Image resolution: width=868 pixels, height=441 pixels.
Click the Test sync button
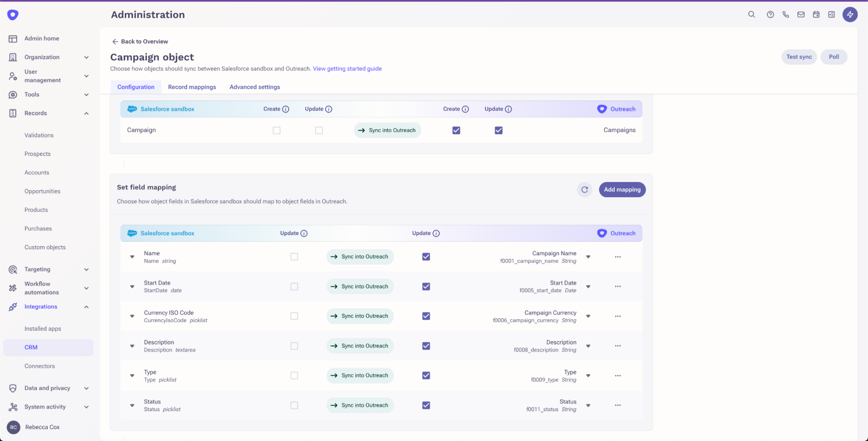(799, 57)
